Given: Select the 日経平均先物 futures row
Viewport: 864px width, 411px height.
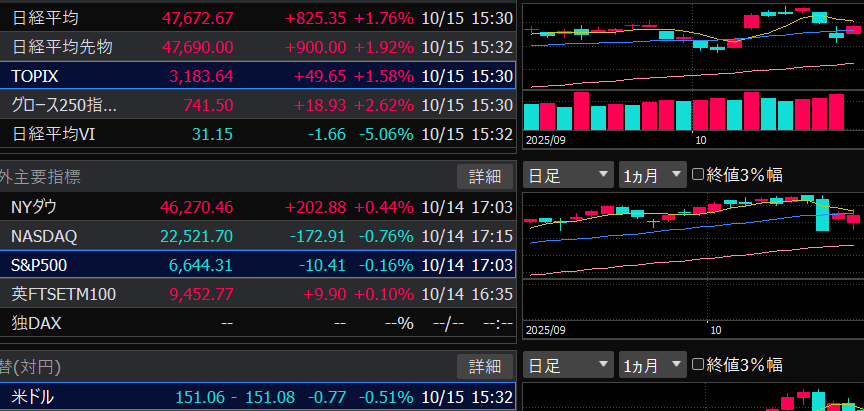Looking at the screenshot, I should coord(257,47).
